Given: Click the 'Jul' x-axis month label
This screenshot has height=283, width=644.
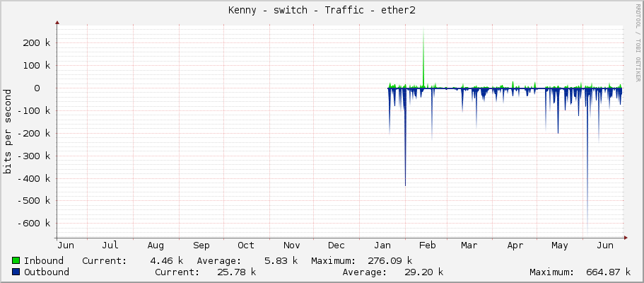Looking at the screenshot, I should click(x=110, y=246).
